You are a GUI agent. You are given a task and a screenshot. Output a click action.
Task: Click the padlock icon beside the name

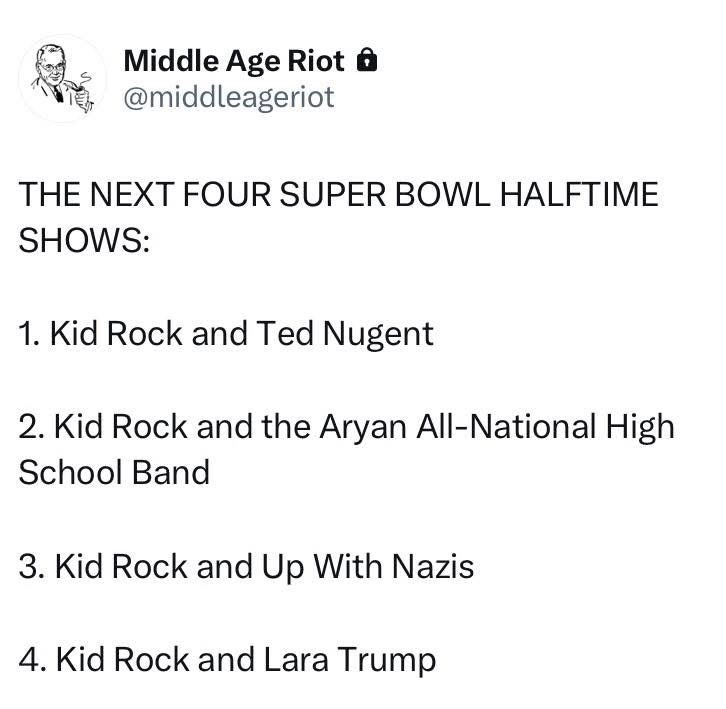(x=367, y=62)
